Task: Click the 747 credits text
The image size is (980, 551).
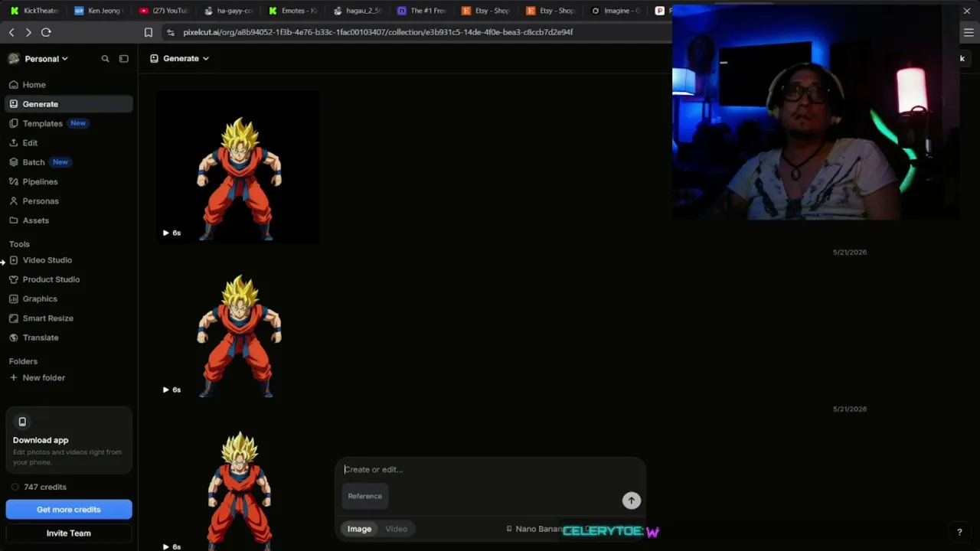Action: (x=45, y=487)
